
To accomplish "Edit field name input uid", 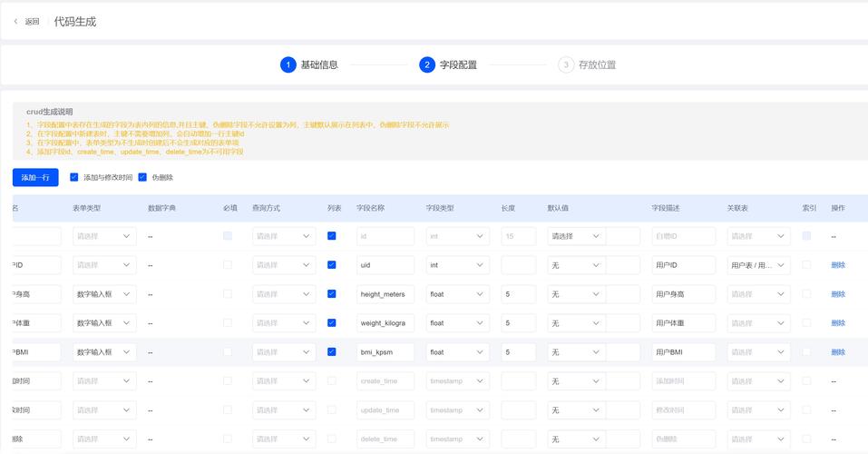I will tap(385, 265).
